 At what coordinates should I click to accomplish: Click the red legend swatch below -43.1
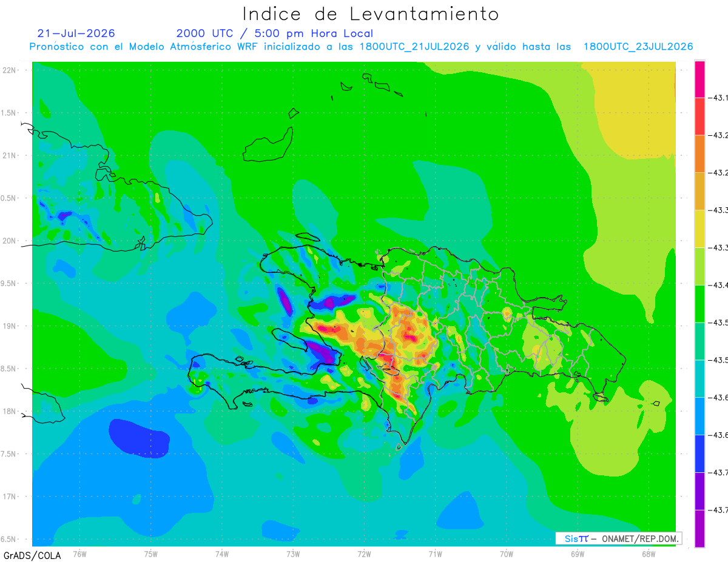coord(699,116)
